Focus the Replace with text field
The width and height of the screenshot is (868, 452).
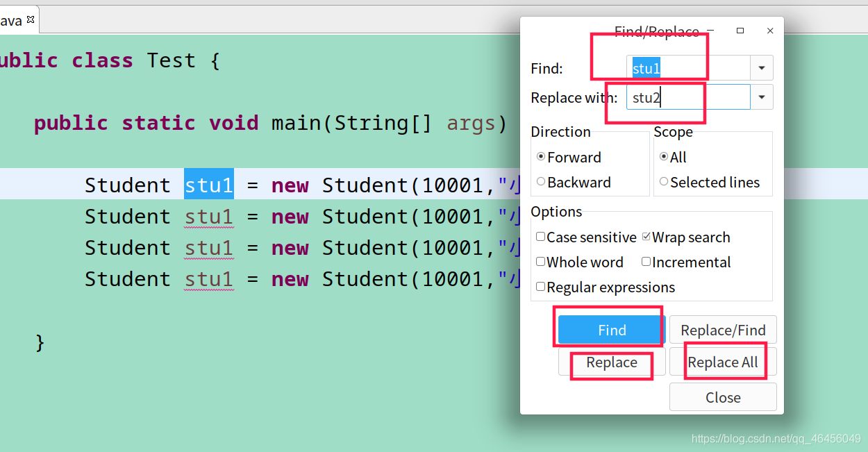688,97
